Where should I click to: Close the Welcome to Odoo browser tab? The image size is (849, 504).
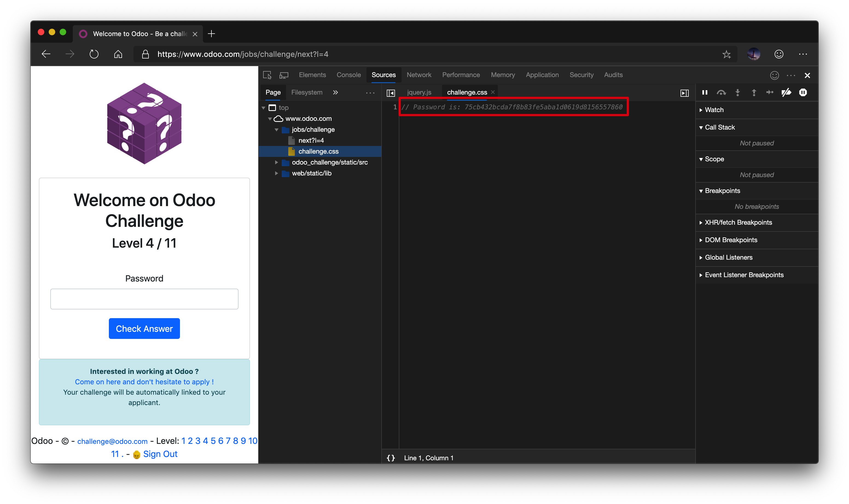click(195, 34)
